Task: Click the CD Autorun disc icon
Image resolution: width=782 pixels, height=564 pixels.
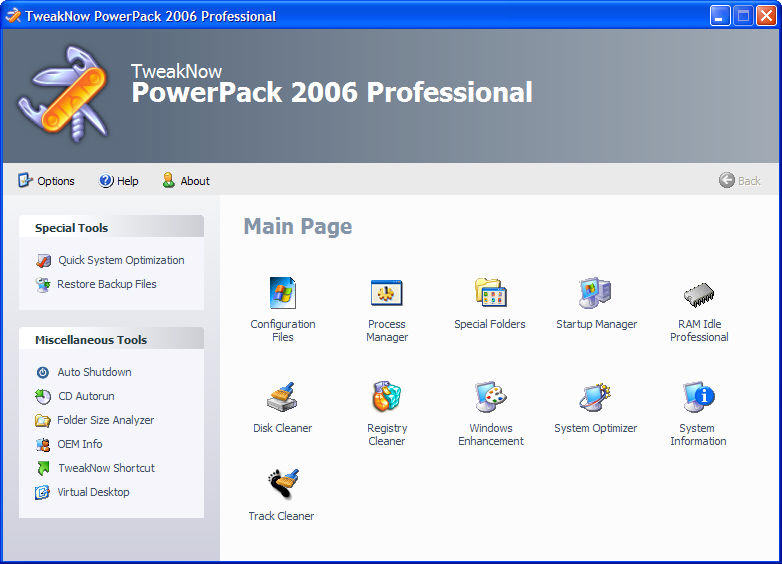Action: [x=43, y=396]
